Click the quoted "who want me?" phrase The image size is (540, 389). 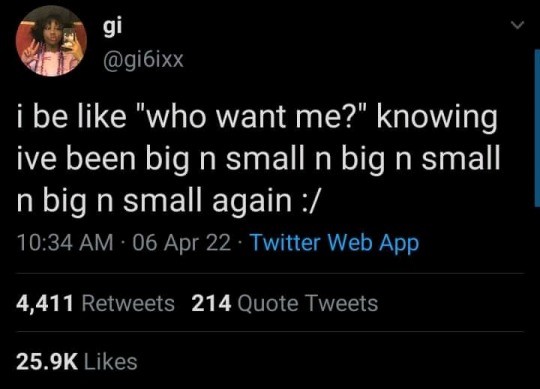tap(254, 116)
